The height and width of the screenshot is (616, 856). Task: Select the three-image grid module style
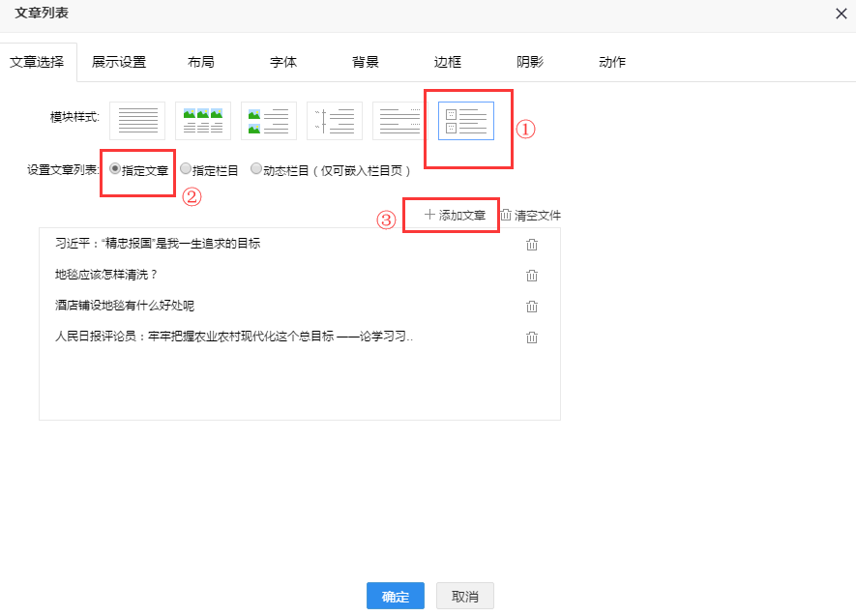coord(203,121)
